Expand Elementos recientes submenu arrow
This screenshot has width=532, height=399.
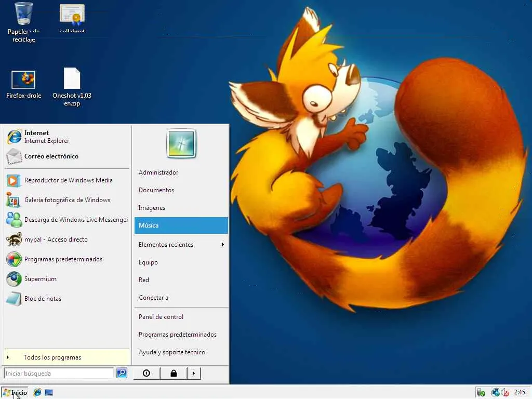[x=222, y=244]
